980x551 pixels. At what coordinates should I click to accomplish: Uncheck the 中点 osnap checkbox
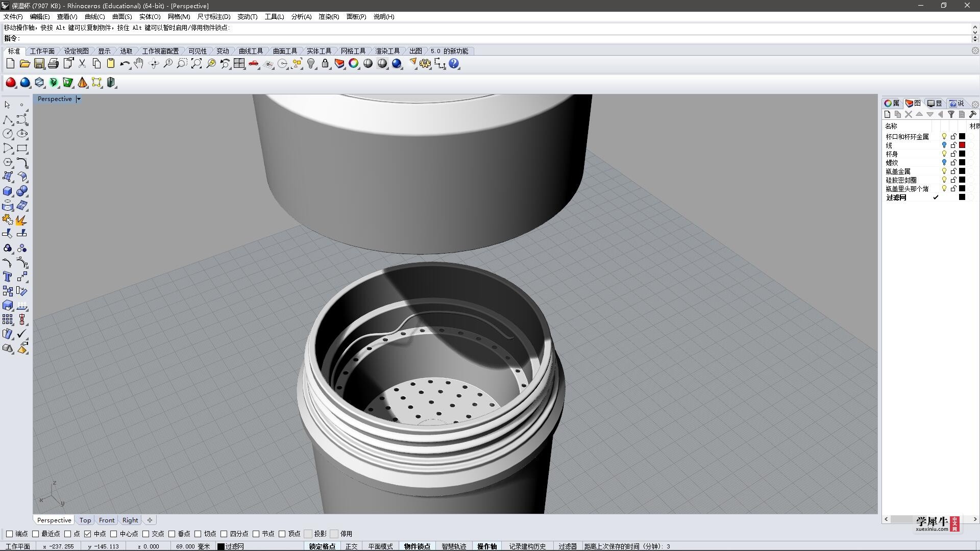pyautogui.click(x=87, y=534)
